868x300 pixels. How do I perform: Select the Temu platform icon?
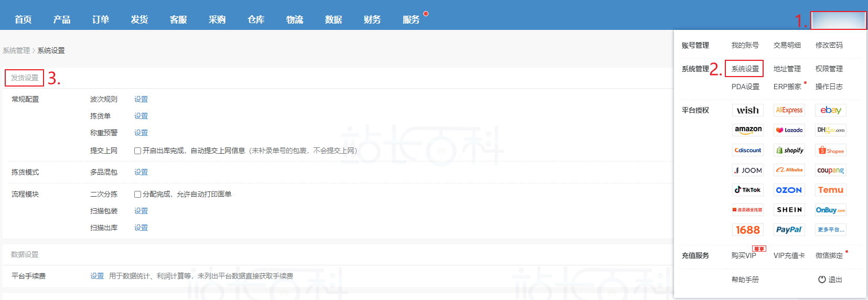[x=830, y=190]
